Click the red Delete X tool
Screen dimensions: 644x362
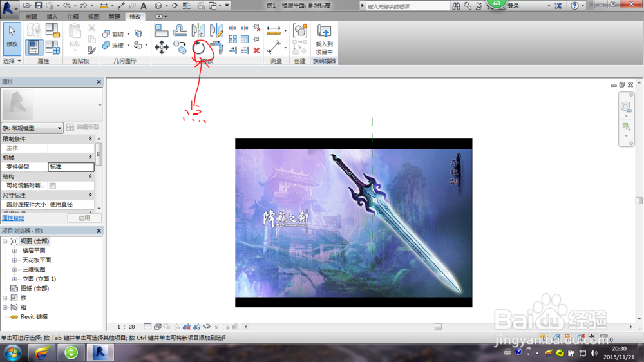point(256,50)
